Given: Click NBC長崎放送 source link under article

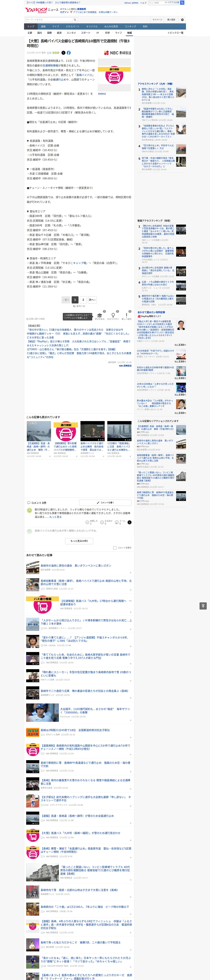Looking at the screenshot, I should click(125, 366).
